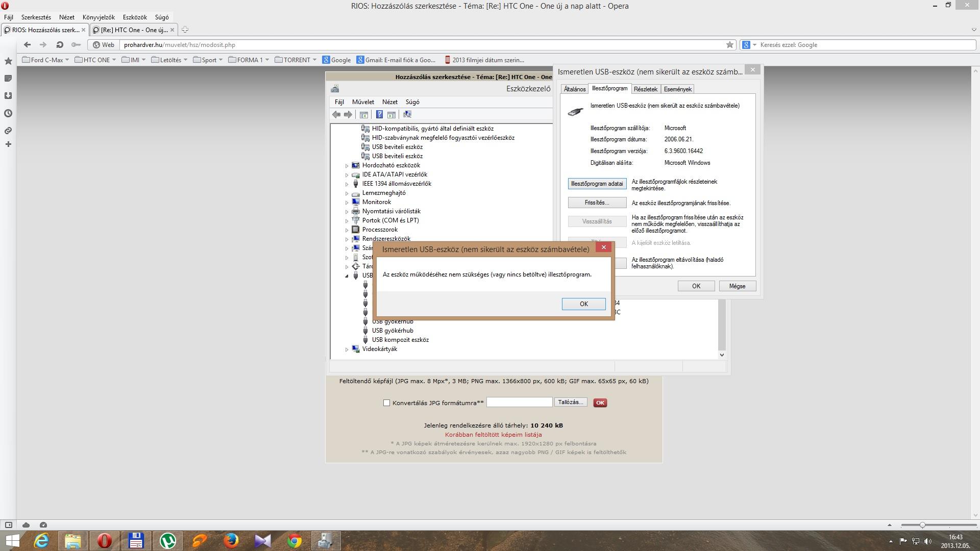Open the Links panel in Opera sidebar
The width and height of the screenshot is (980, 551).
[8, 131]
